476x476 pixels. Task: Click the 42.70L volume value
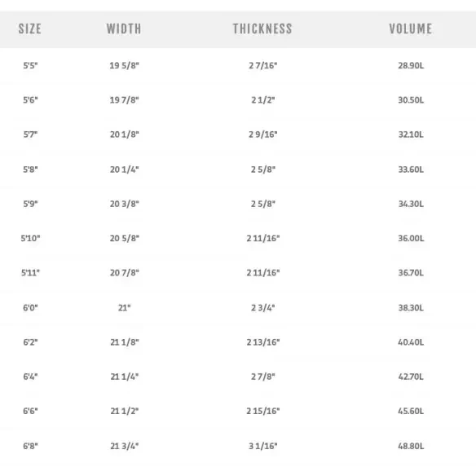[x=411, y=377]
